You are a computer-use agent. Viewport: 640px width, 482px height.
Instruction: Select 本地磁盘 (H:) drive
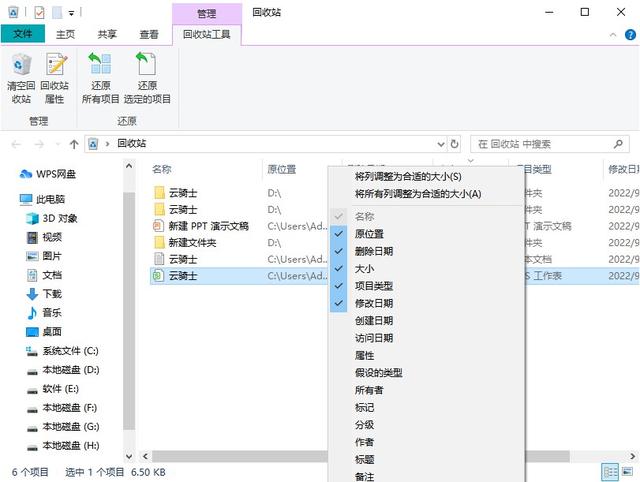click(x=63, y=446)
